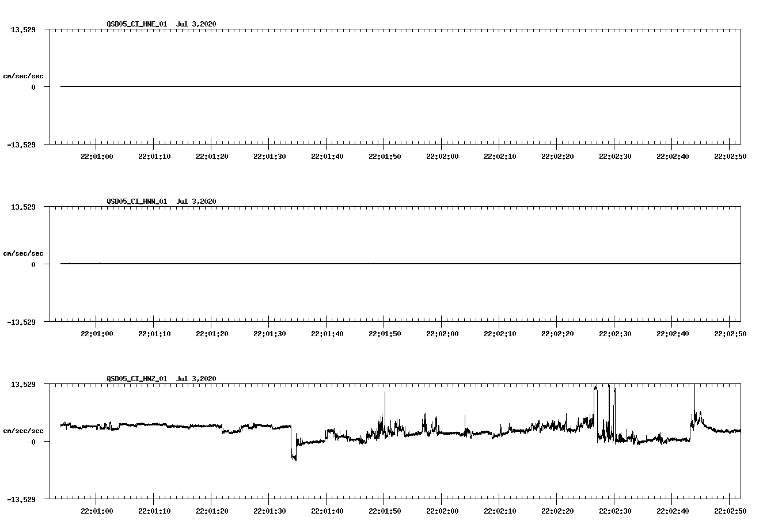Click the cm/sec/sec unit label on HNN plot

23,253
